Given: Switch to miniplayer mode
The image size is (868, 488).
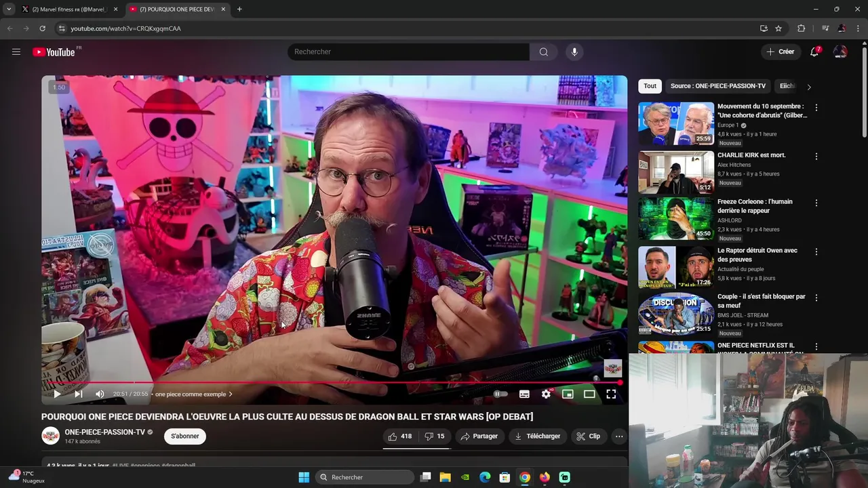Looking at the screenshot, I should tap(568, 394).
